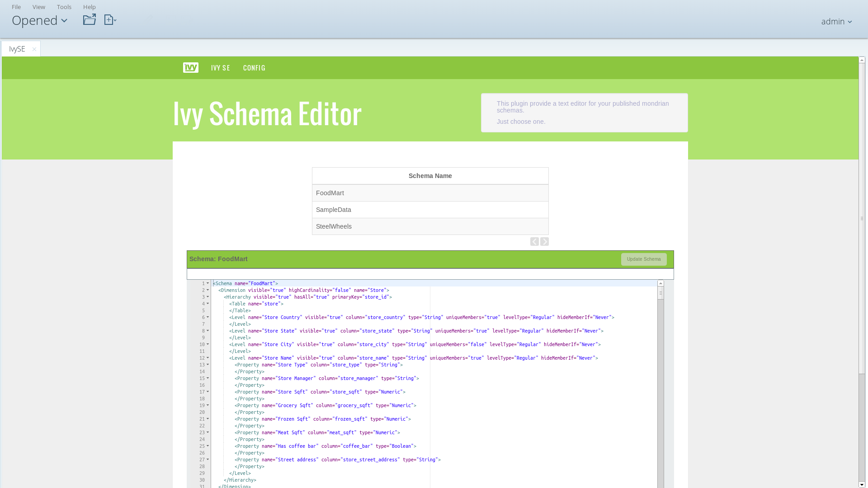Image resolution: width=868 pixels, height=488 pixels.
Task: Go to next schema list page arrow
Action: tap(544, 242)
